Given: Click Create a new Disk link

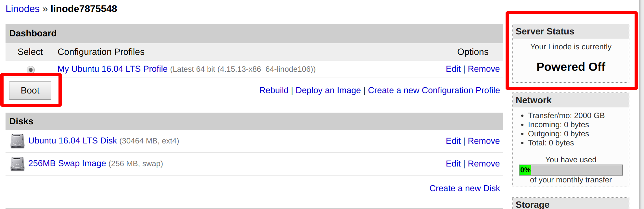Looking at the screenshot, I should 464,188.
